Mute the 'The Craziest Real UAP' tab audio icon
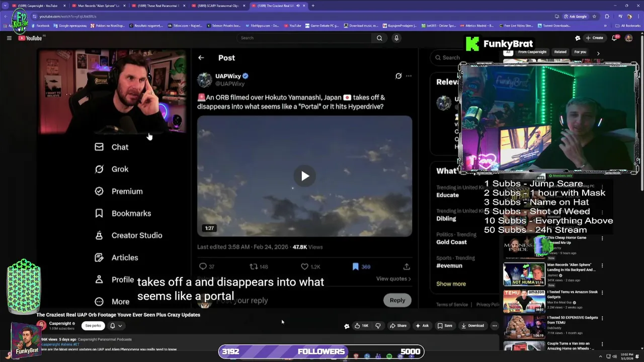 pos(298,6)
